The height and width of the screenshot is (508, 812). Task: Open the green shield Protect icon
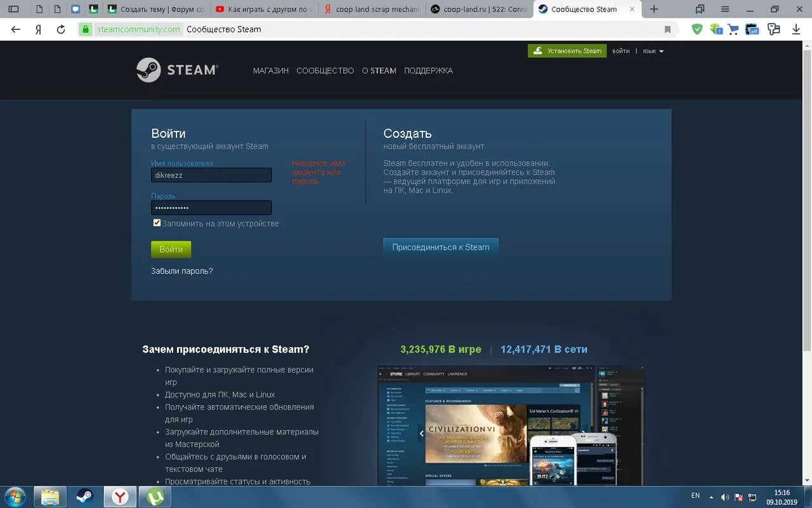click(x=697, y=29)
